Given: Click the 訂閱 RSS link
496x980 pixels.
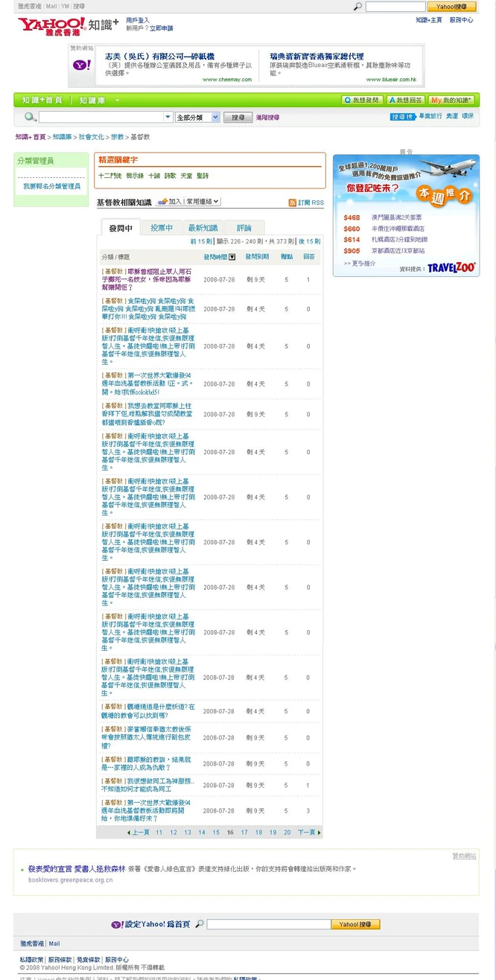Looking at the screenshot, I should 311,203.
